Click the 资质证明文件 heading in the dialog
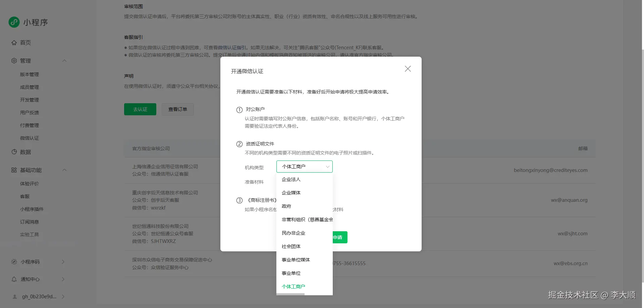 coord(260,144)
